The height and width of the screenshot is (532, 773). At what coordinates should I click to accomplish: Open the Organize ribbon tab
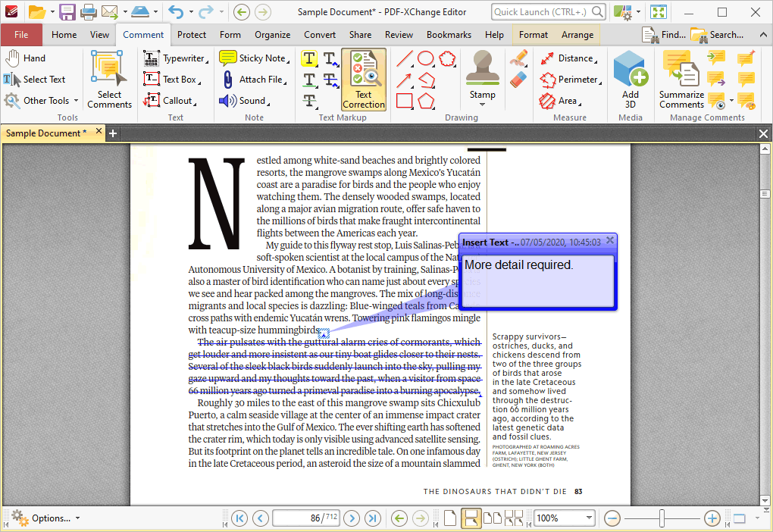[272, 35]
